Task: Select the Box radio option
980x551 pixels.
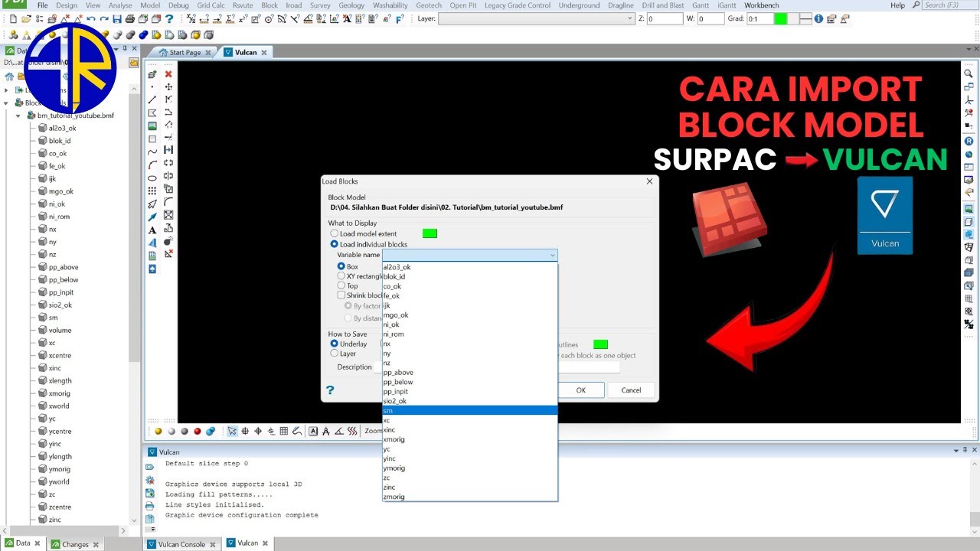Action: click(x=341, y=266)
